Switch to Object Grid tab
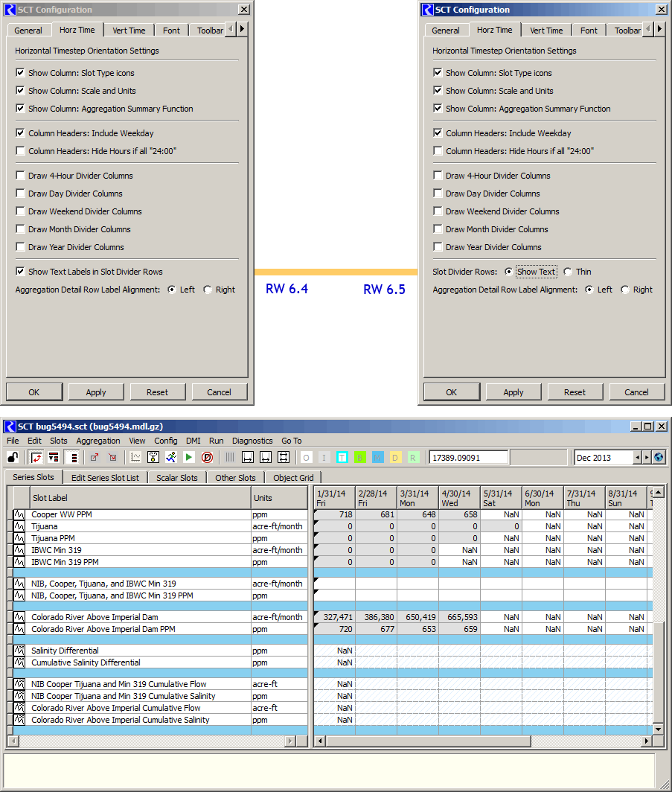672x792 pixels. (x=293, y=477)
